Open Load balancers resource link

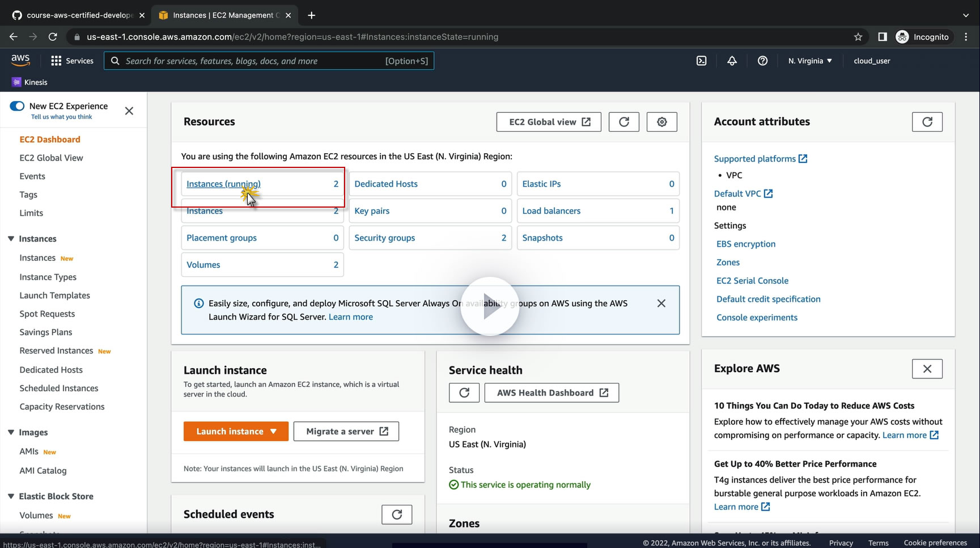coord(551,211)
